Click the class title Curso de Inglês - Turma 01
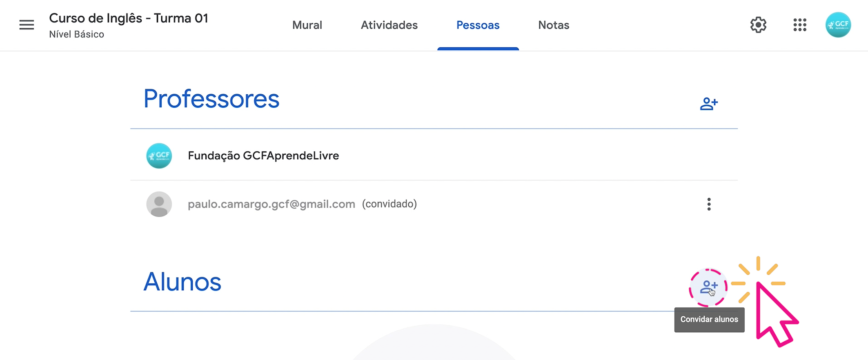Image resolution: width=868 pixels, height=360 pixels. pos(129,18)
